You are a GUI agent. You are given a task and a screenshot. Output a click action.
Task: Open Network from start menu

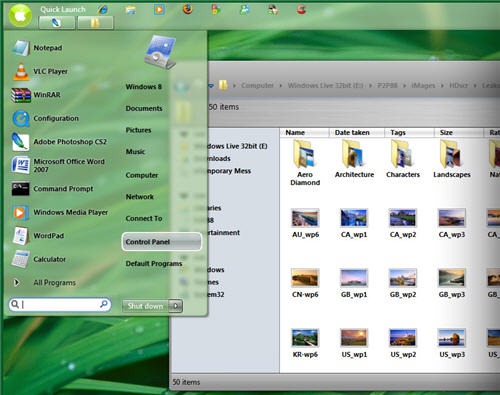pos(140,197)
